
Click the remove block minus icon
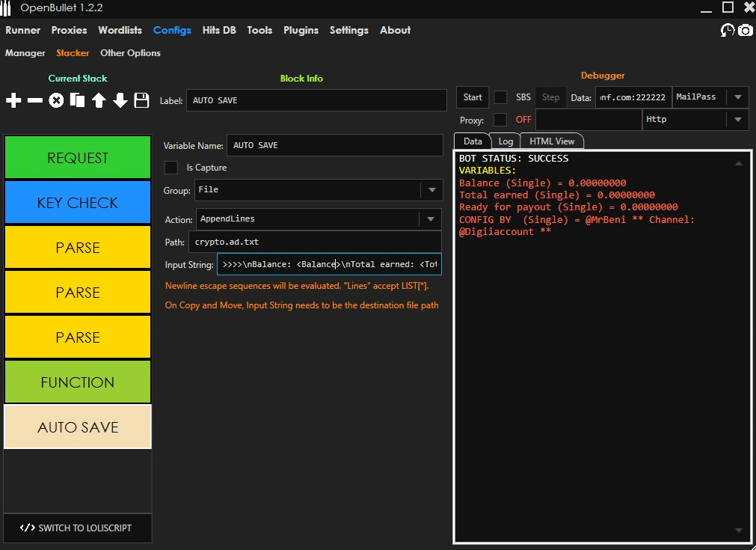pos(35,100)
